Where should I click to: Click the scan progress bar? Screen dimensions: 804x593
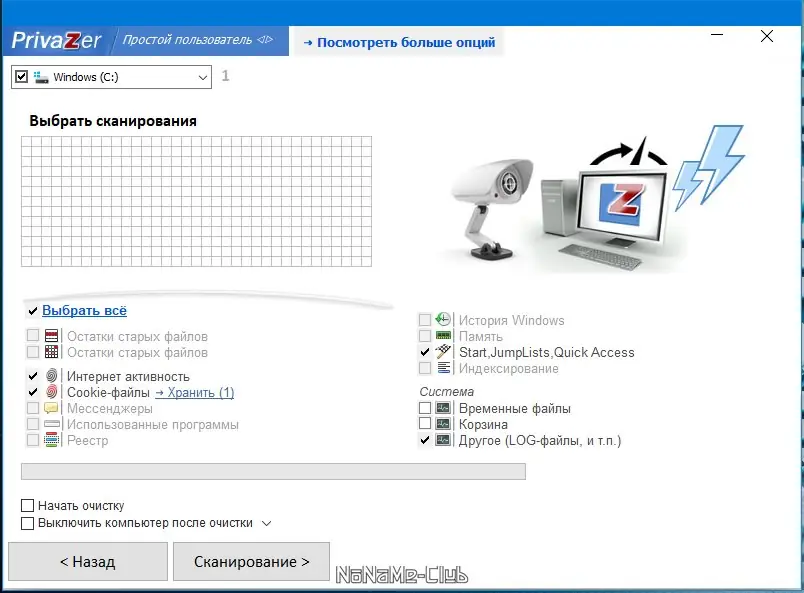[x=273, y=471]
